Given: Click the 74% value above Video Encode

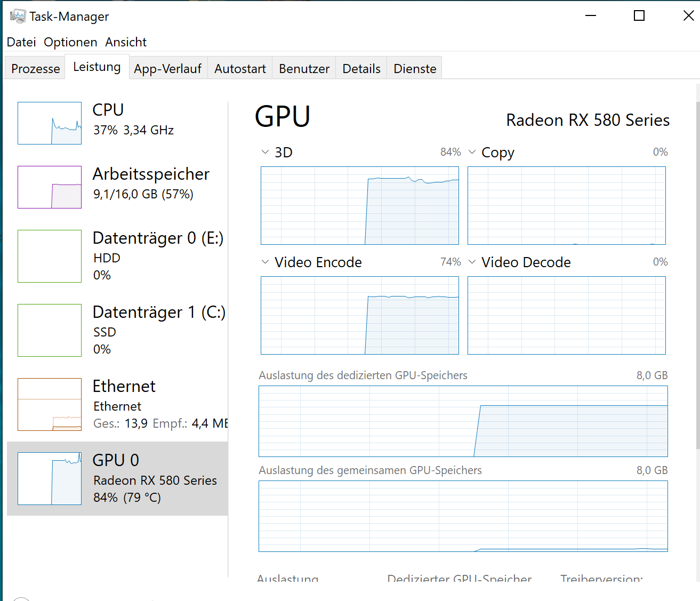Looking at the screenshot, I should pos(450,262).
